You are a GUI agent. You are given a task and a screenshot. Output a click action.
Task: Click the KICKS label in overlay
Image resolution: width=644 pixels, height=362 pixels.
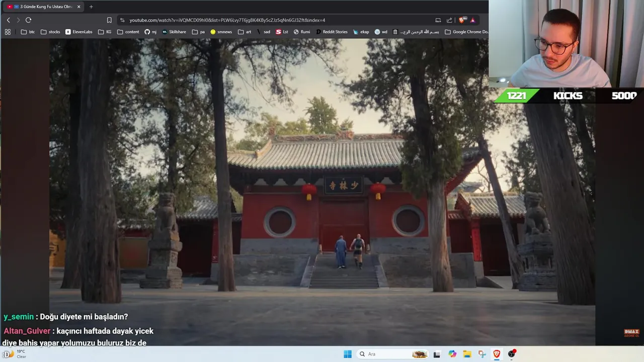coord(568,96)
